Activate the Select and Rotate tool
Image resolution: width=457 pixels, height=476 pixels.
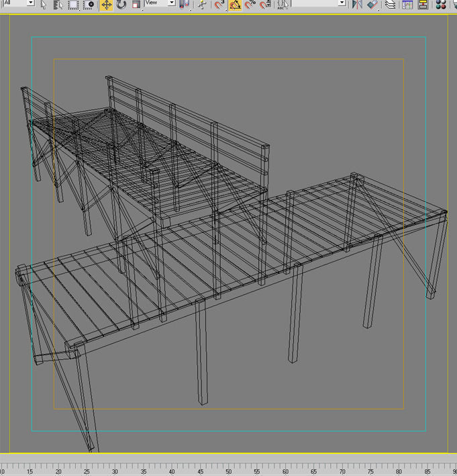point(121,5)
